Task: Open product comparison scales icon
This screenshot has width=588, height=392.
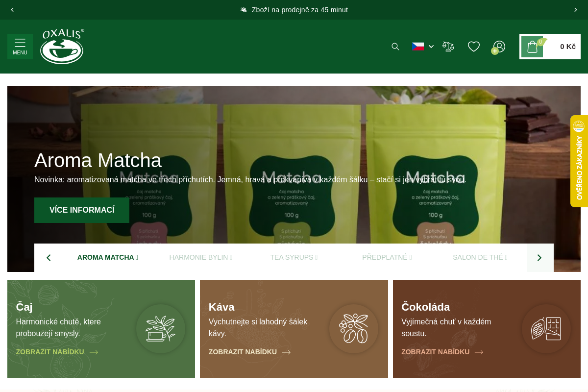Action: [x=448, y=47]
